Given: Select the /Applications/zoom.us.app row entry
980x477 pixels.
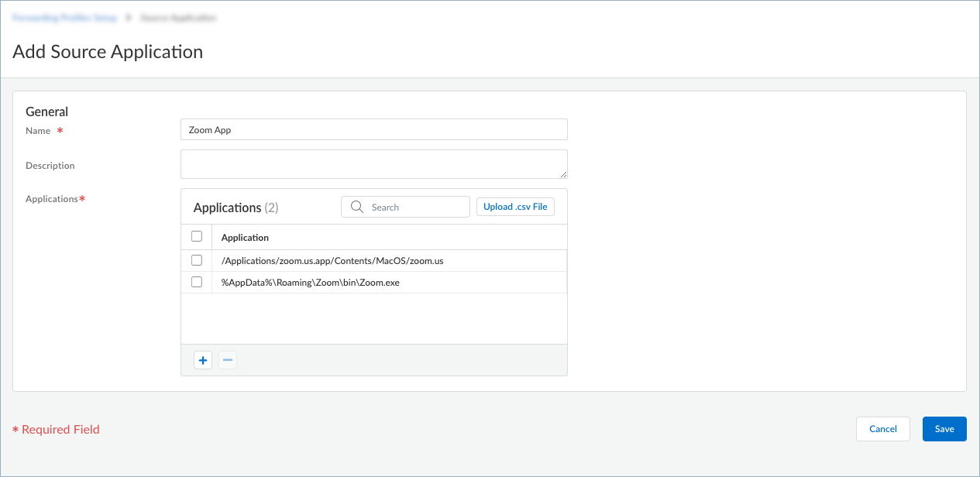Looking at the screenshot, I should tap(332, 261).
